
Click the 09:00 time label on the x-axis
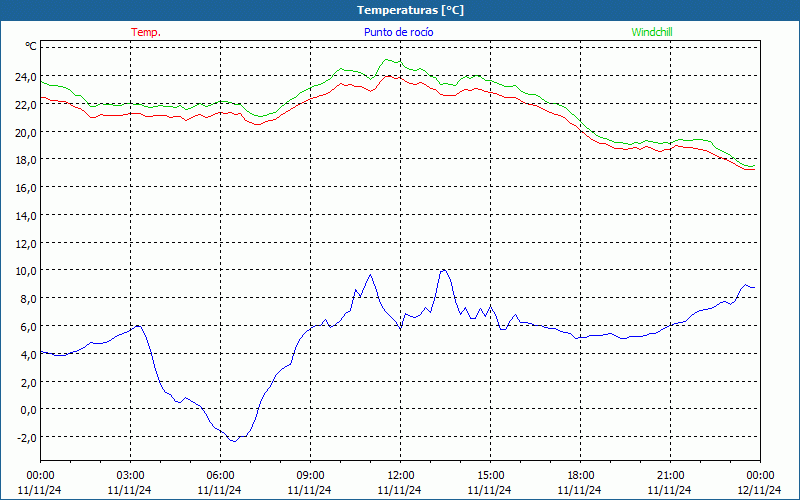310,476
